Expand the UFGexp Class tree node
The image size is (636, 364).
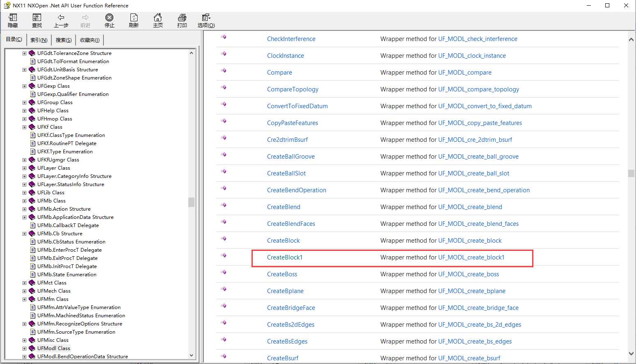(x=24, y=86)
